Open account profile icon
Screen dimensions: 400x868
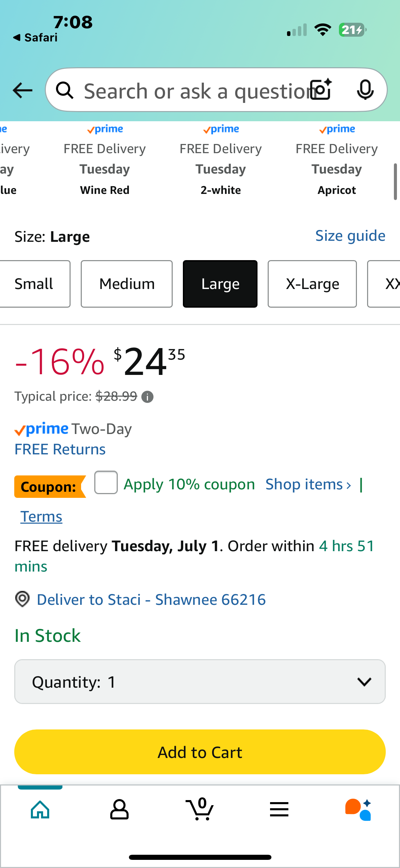click(119, 810)
